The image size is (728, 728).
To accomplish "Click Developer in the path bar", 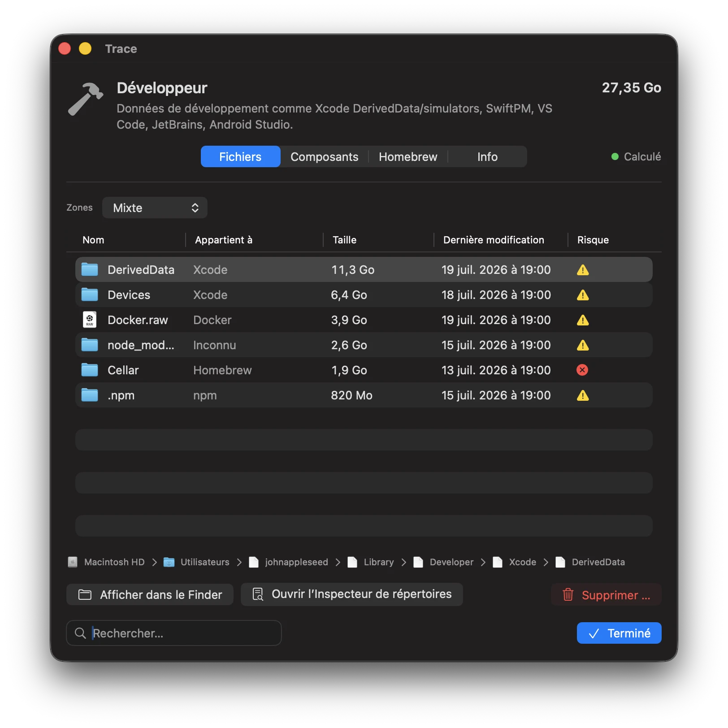I will point(451,562).
